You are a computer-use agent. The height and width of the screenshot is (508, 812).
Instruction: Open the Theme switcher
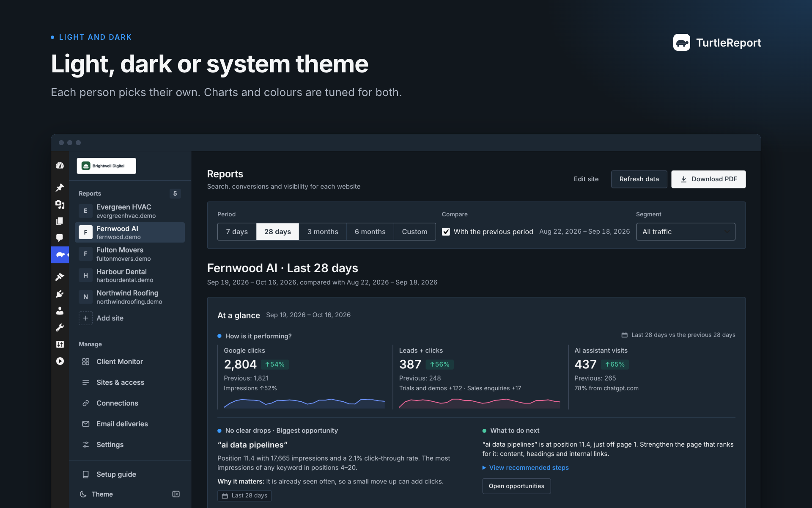coord(96,494)
